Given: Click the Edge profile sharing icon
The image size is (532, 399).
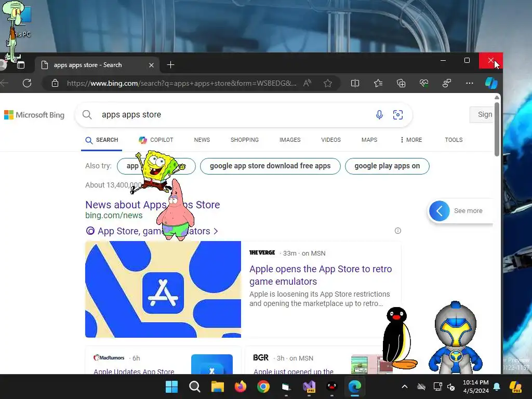Looking at the screenshot, I should click(x=447, y=83).
